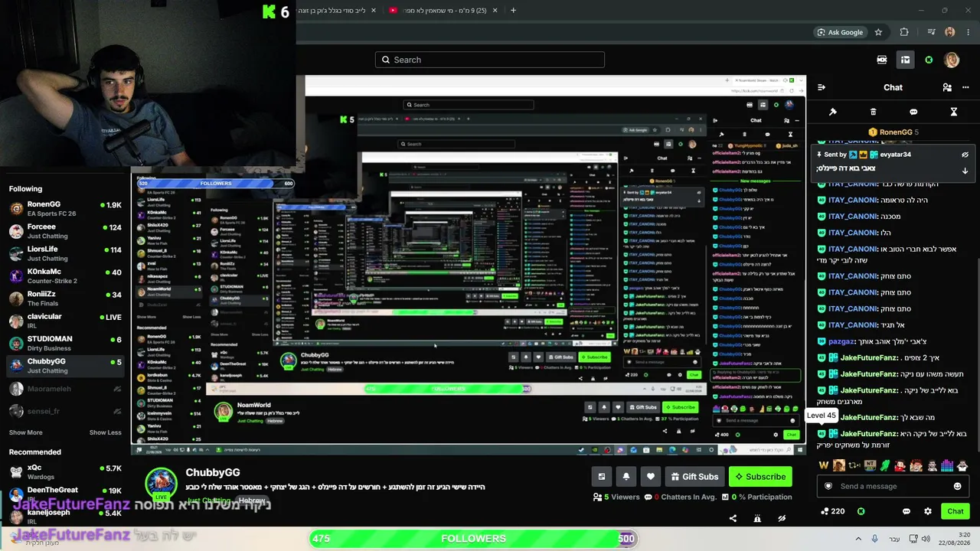Switch to the YouTube browser tab
Image resolution: width=980 pixels, height=551 pixels.
click(444, 11)
